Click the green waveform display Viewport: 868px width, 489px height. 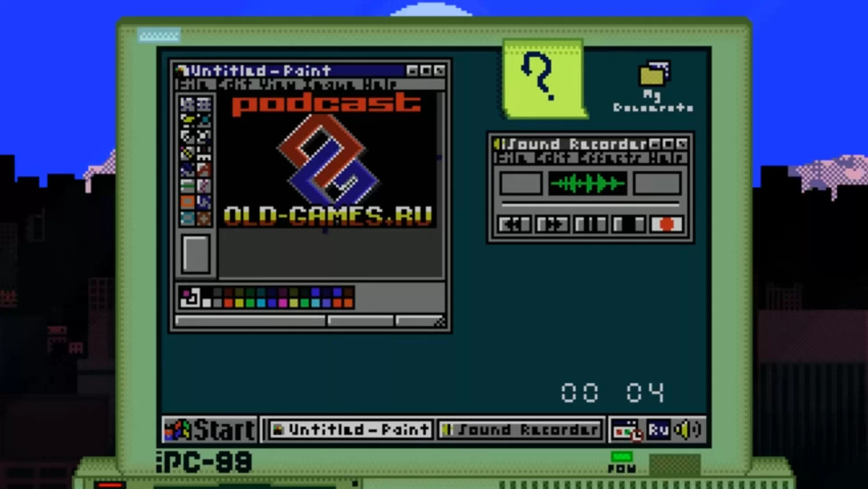tap(588, 183)
